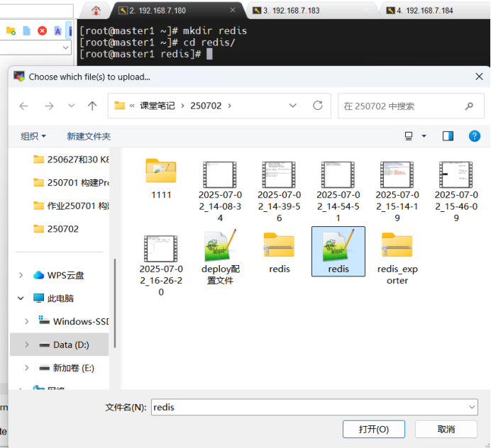Select the redis zip folder icon

pos(279,245)
